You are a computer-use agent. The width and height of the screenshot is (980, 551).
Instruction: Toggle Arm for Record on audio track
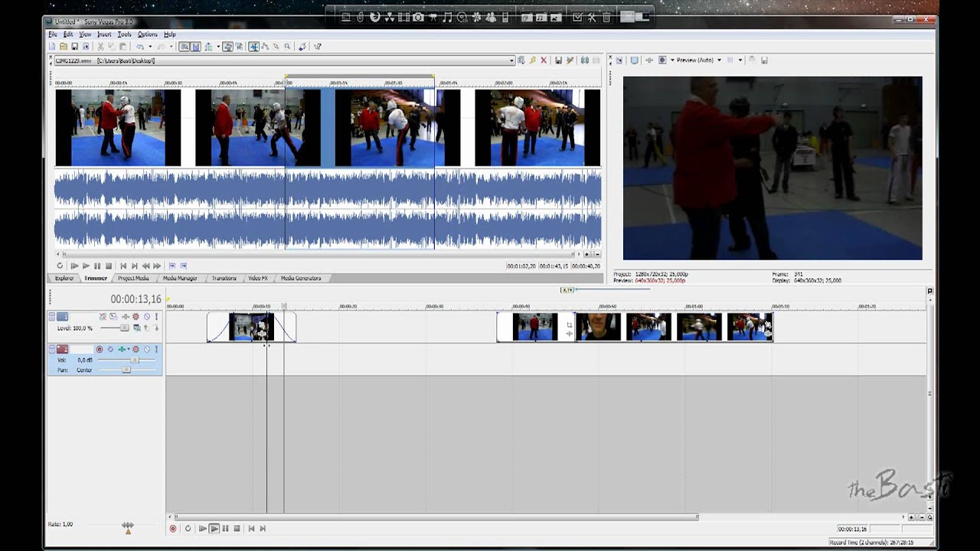pos(100,349)
